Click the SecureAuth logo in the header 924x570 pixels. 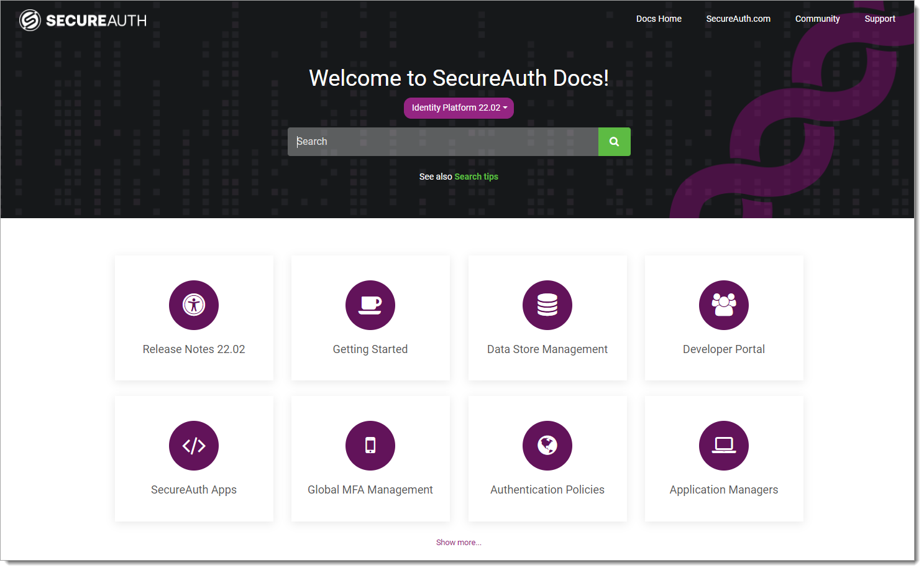coord(81,19)
